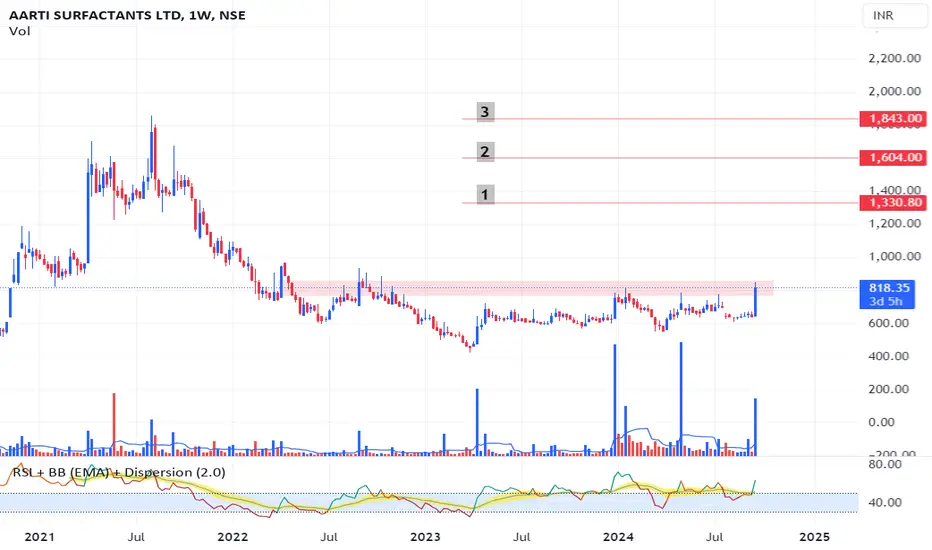Image resolution: width=932 pixels, height=550 pixels.
Task: Click the 2021 time axis label
Action: point(39,537)
